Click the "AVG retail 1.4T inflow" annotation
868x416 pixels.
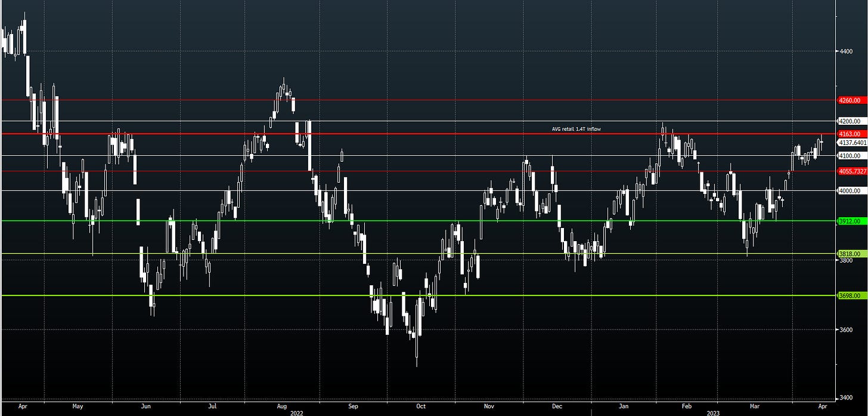tap(576, 129)
